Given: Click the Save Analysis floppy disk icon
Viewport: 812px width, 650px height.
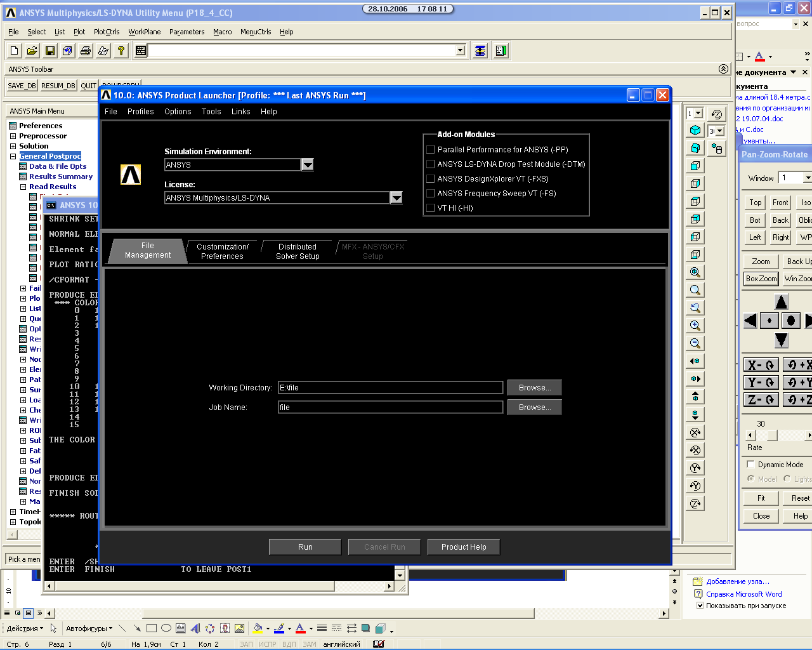Looking at the screenshot, I should click(x=50, y=51).
